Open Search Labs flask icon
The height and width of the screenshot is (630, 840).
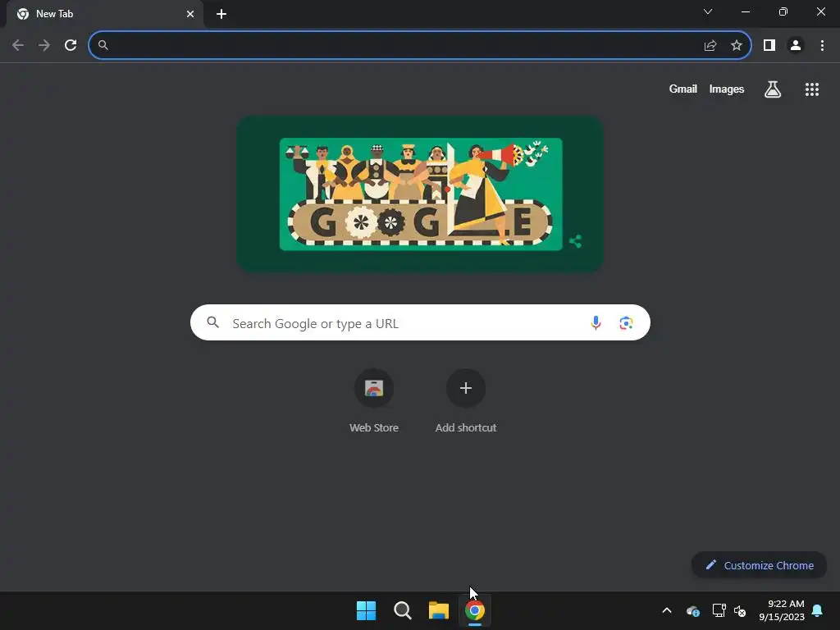pyautogui.click(x=773, y=89)
